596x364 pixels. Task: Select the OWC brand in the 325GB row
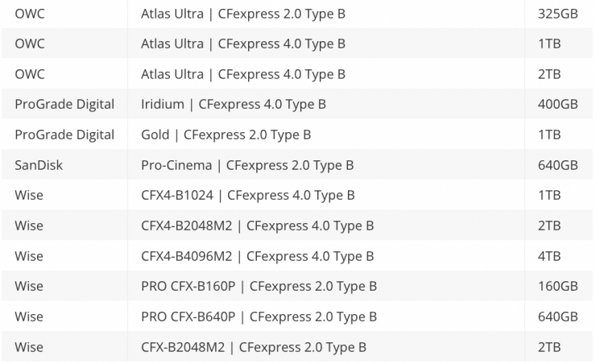(x=30, y=14)
